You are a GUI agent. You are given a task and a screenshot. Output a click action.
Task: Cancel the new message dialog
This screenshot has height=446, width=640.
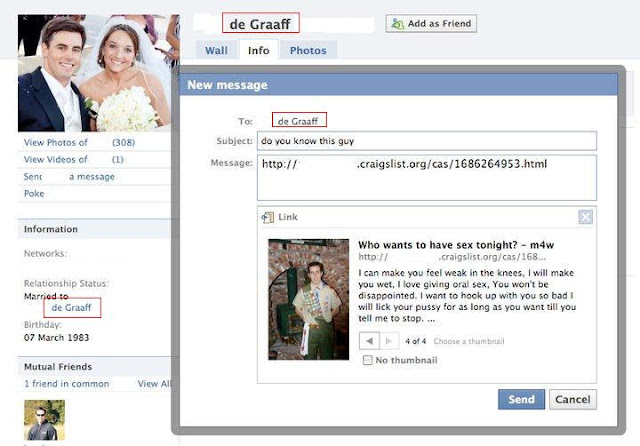click(x=573, y=399)
